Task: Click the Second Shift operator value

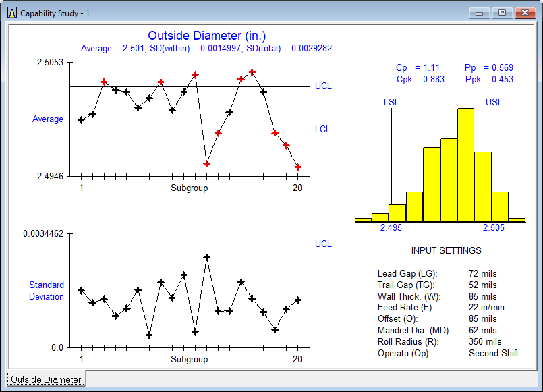Action: click(494, 354)
